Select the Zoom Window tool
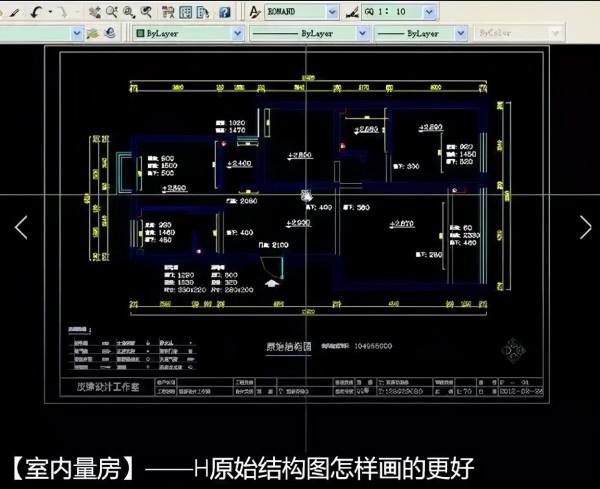600x489 pixels. pos(129,13)
